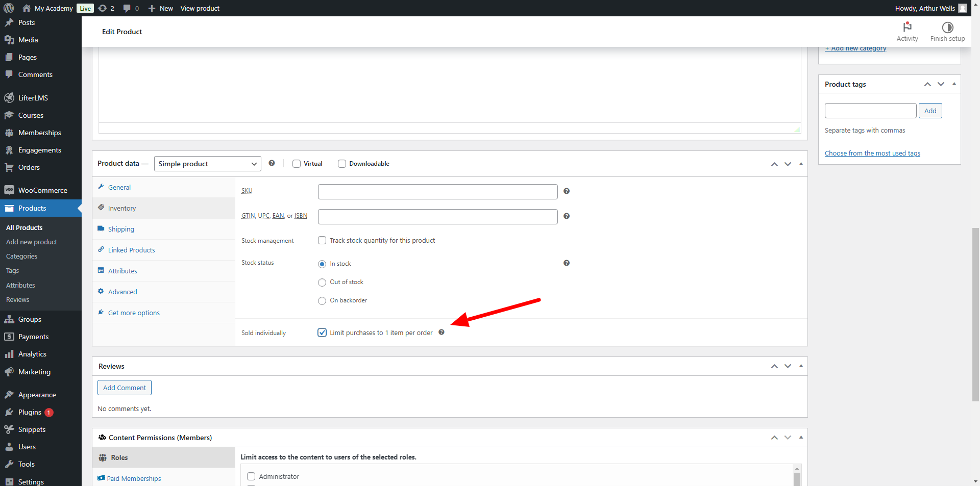
Task: Open the Activity panel
Action: (907, 32)
